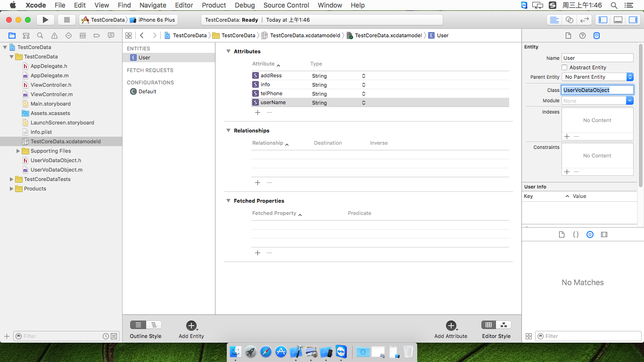
Task: Run the project with the Play button
Action: [x=45, y=20]
